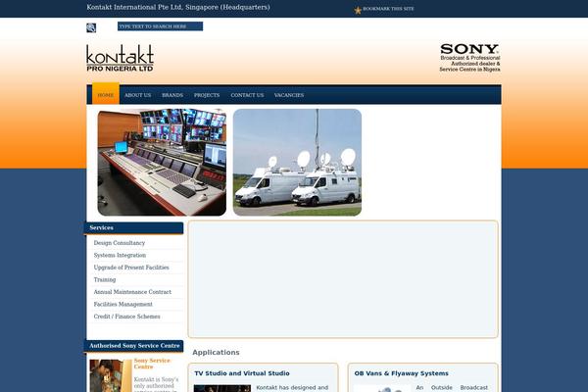Click the Authorised Sony Service Centre heading

[x=133, y=346]
